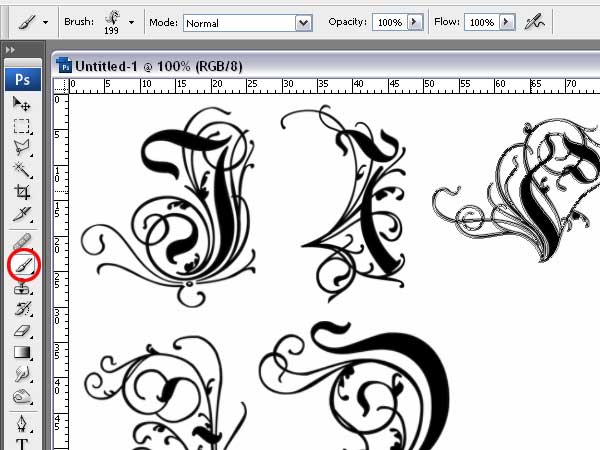Viewport: 600px width, 450px height.
Task: Choose the Polygonal Lasso tool
Action: 22,148
